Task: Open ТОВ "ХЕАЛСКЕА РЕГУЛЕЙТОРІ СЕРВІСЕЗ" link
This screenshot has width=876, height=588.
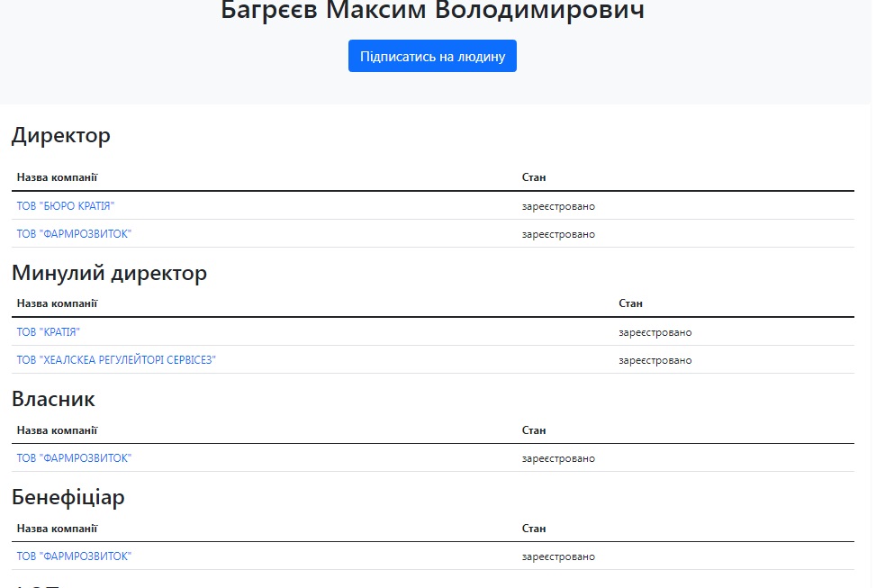Action: click(116, 360)
